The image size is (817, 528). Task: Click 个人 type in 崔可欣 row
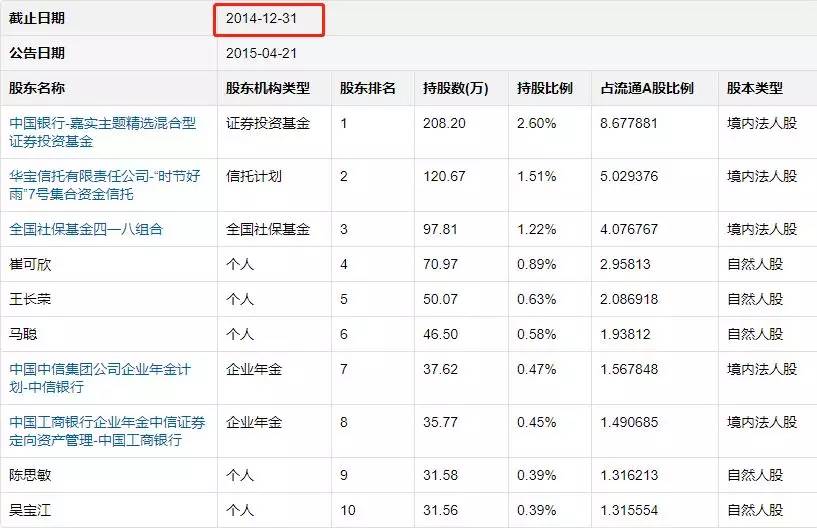pos(240,264)
